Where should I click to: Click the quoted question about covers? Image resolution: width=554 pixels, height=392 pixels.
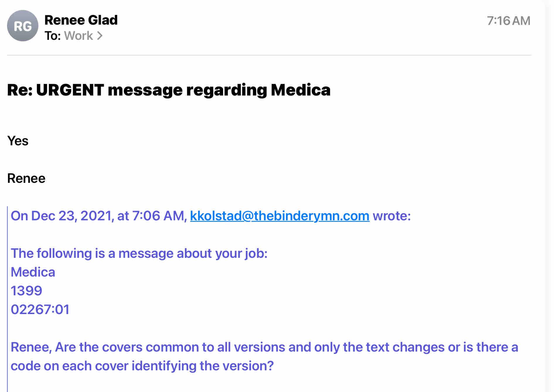(x=264, y=347)
